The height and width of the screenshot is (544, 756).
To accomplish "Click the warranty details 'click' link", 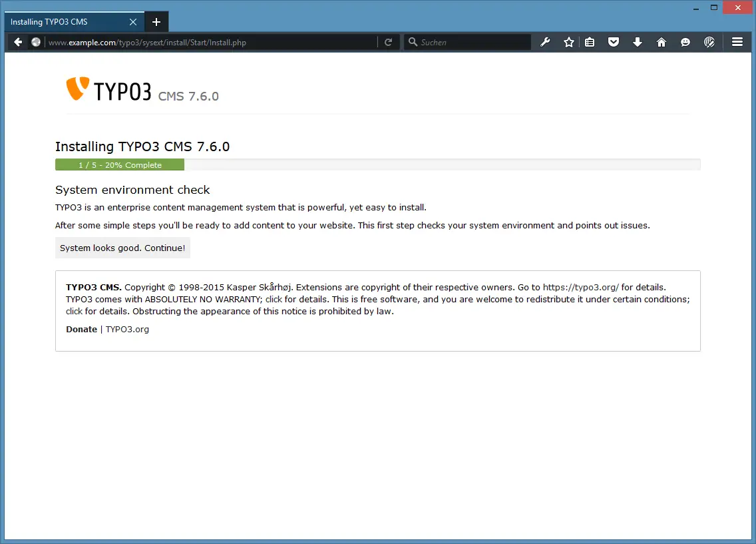I will click(274, 300).
